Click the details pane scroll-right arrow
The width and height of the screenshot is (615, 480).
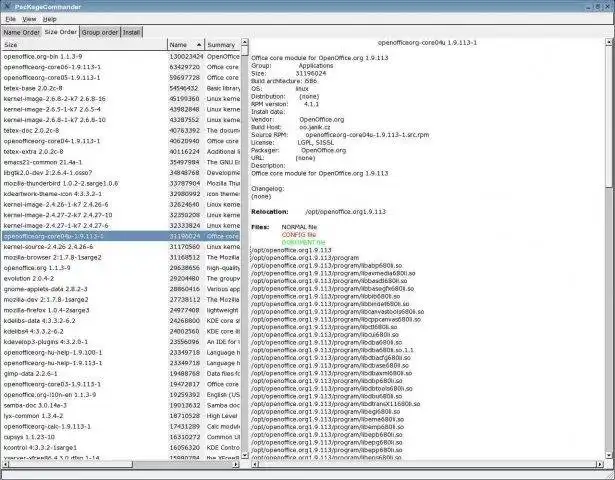[600, 464]
